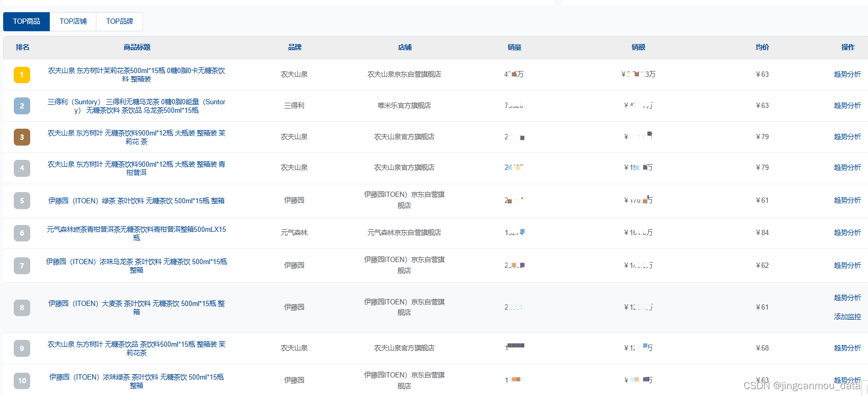Click the rank 8 badge
The width and height of the screenshot is (868, 396).
pyautogui.click(x=22, y=308)
